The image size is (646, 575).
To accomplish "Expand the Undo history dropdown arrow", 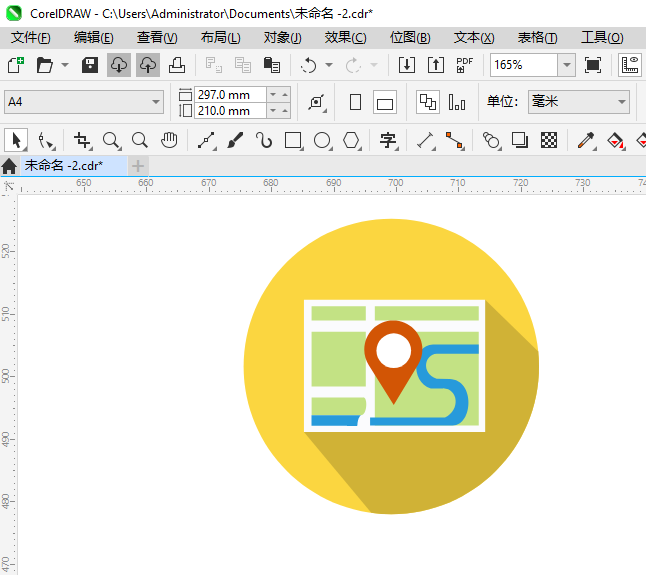I will (x=329, y=65).
